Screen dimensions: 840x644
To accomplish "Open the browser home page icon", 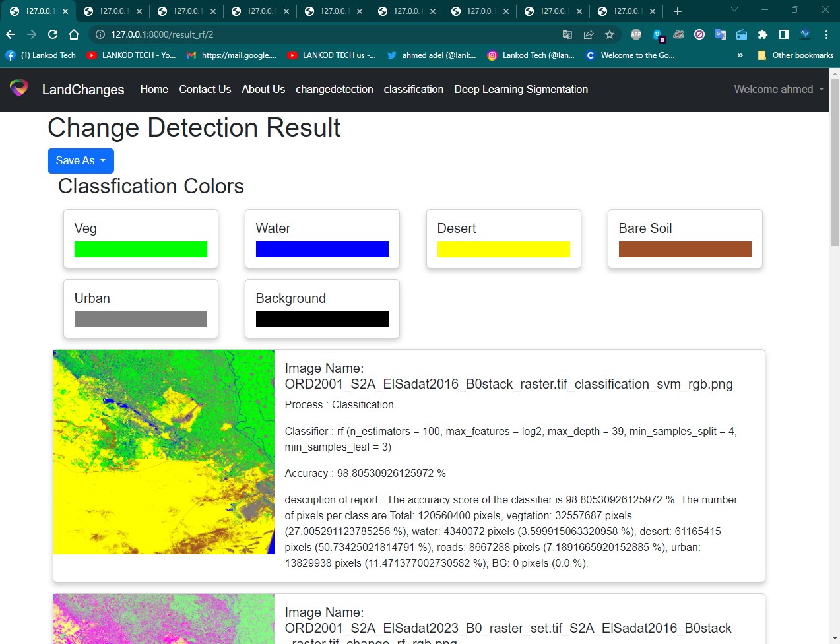I will pyautogui.click(x=74, y=34).
